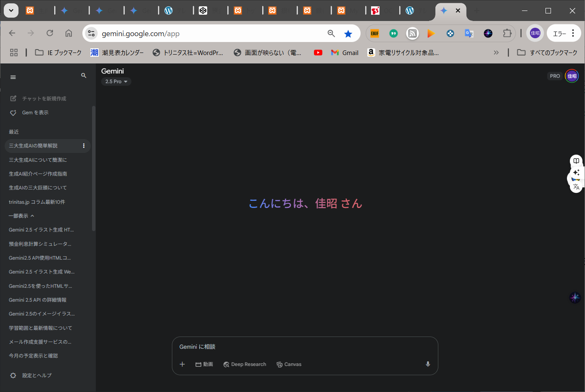
Task: Open the Extensions puzzle piece menu
Action: tap(507, 33)
